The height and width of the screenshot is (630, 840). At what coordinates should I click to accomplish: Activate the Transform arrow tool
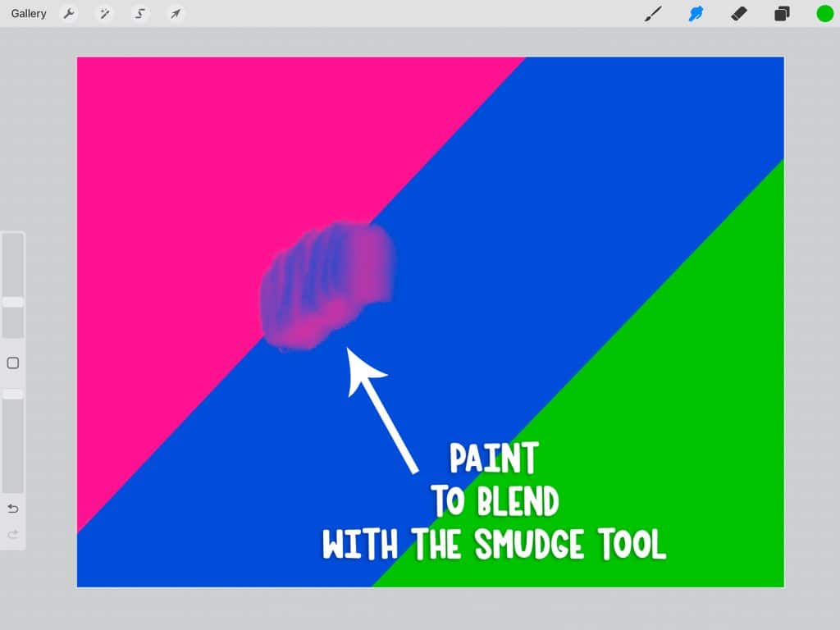176,13
